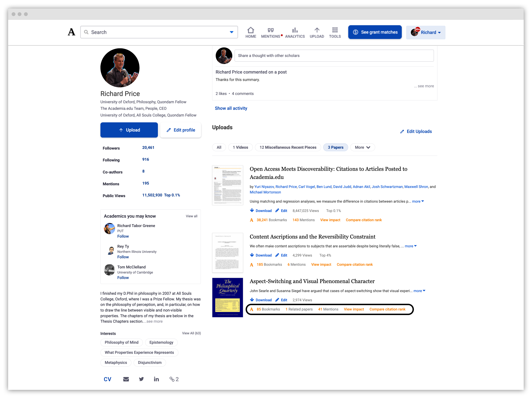Click pencil edit icon for Aspect-Switching paper
The image size is (532, 398).
pyautogui.click(x=277, y=300)
